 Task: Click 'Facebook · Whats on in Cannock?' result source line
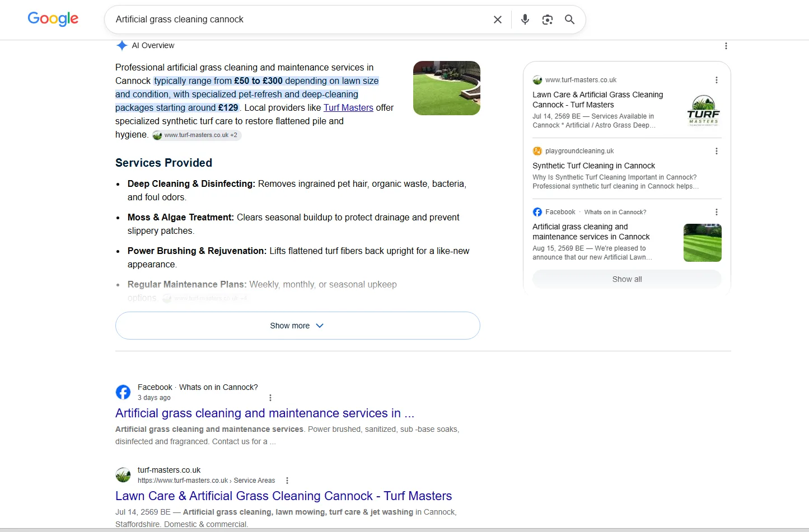pyautogui.click(x=198, y=387)
